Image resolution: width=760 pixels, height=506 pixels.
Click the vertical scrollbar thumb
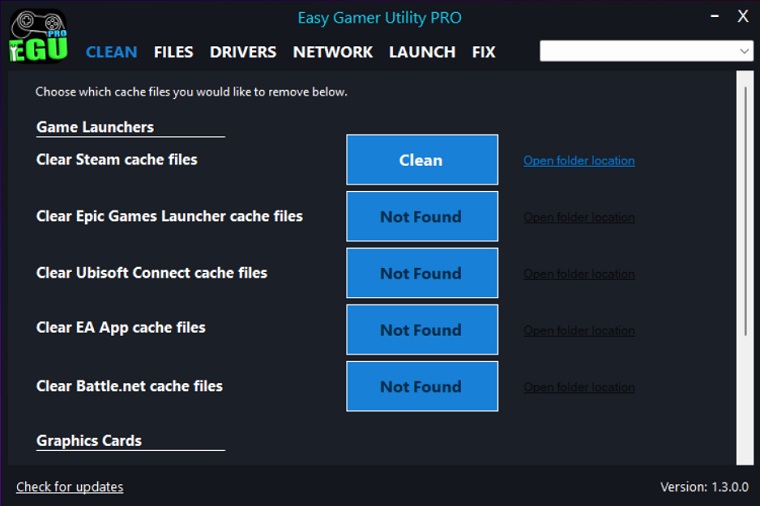point(745,211)
